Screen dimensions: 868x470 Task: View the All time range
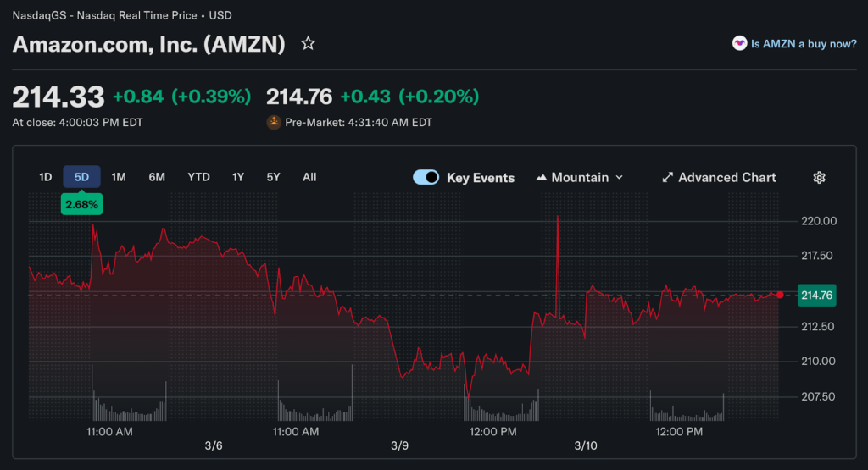tap(309, 177)
